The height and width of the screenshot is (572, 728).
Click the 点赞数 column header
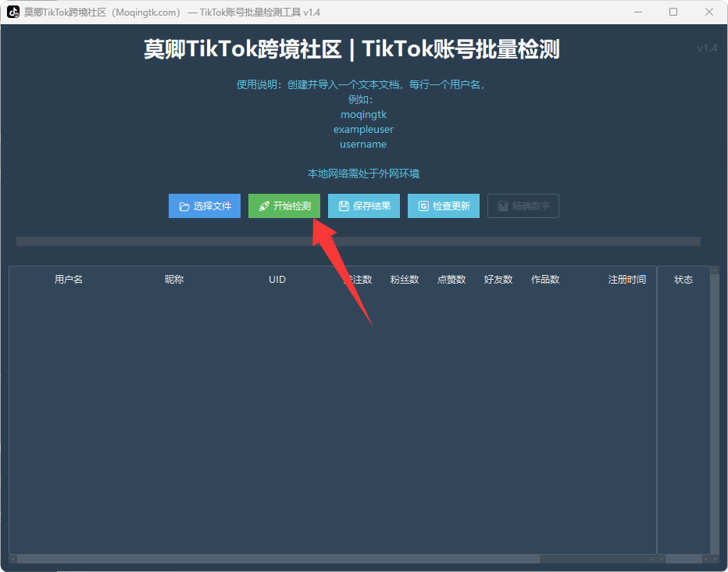pyautogui.click(x=451, y=279)
